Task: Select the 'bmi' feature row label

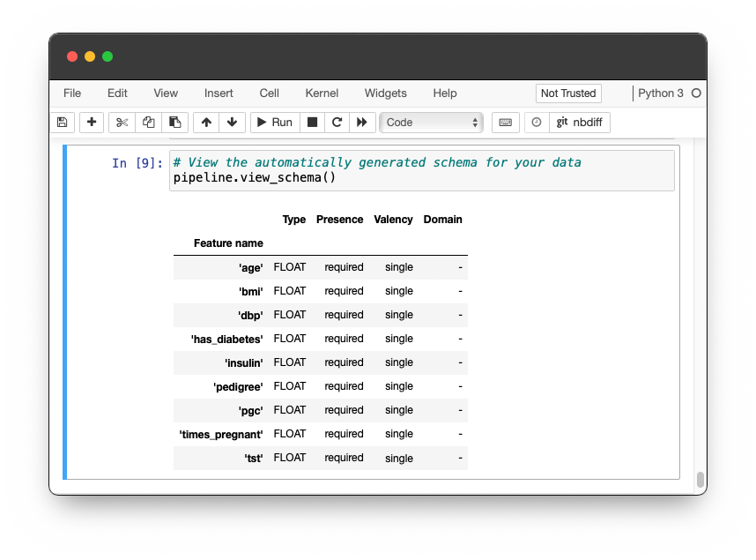Action: 251,291
